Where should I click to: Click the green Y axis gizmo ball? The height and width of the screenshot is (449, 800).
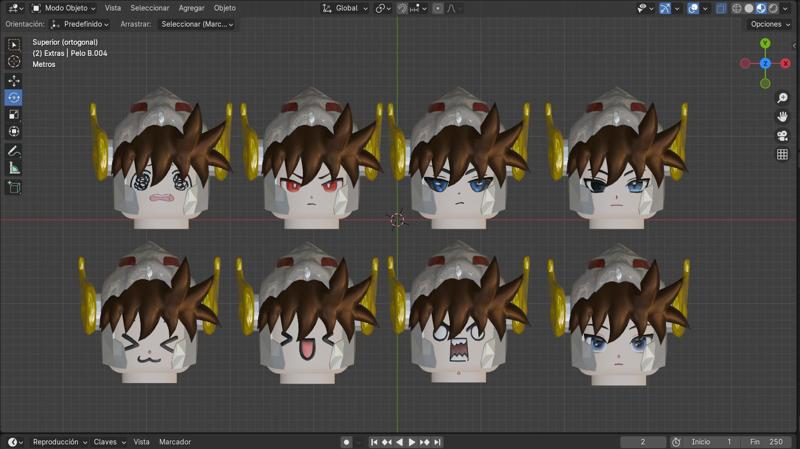[765, 43]
